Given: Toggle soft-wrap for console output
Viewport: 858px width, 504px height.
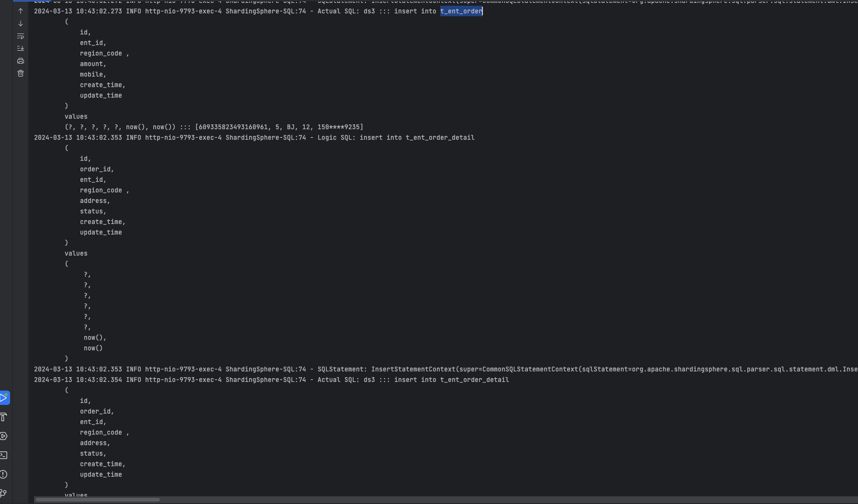Looking at the screenshot, I should point(21,36).
